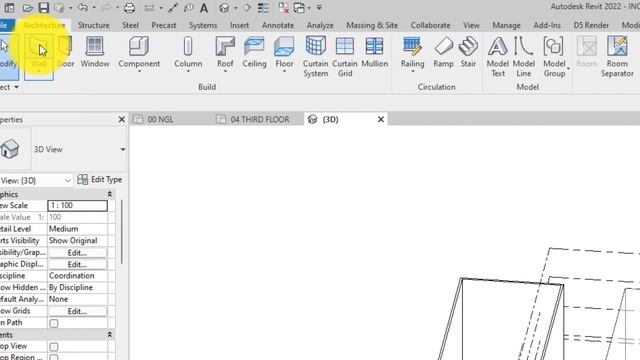This screenshot has height=360, width=640.
Task: Close the Properties panel
Action: click(x=121, y=120)
